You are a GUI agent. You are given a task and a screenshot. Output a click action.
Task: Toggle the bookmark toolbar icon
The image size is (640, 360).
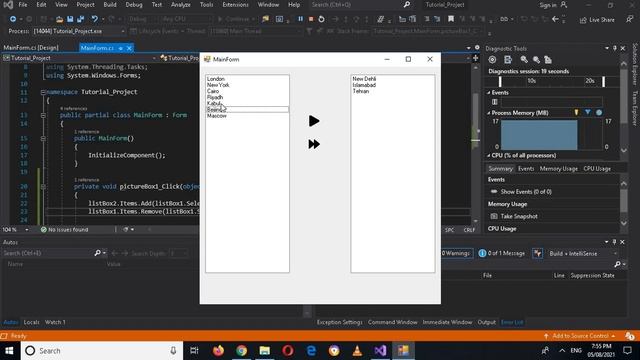451,19
